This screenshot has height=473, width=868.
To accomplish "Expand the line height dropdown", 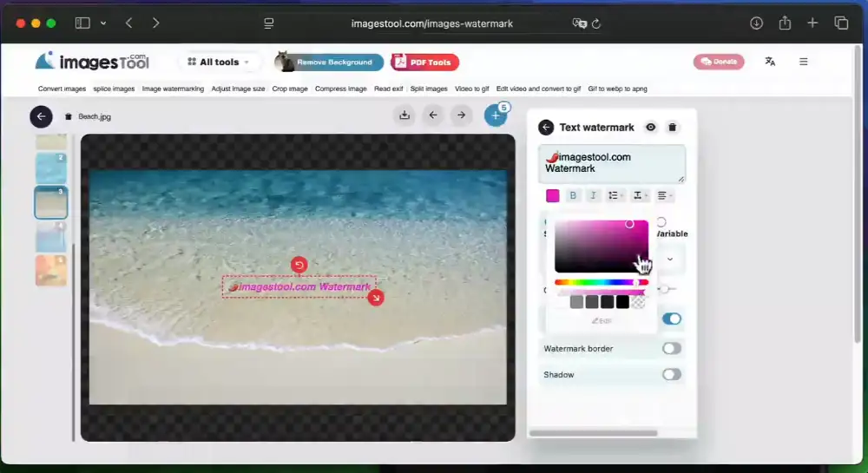I will [x=615, y=196].
